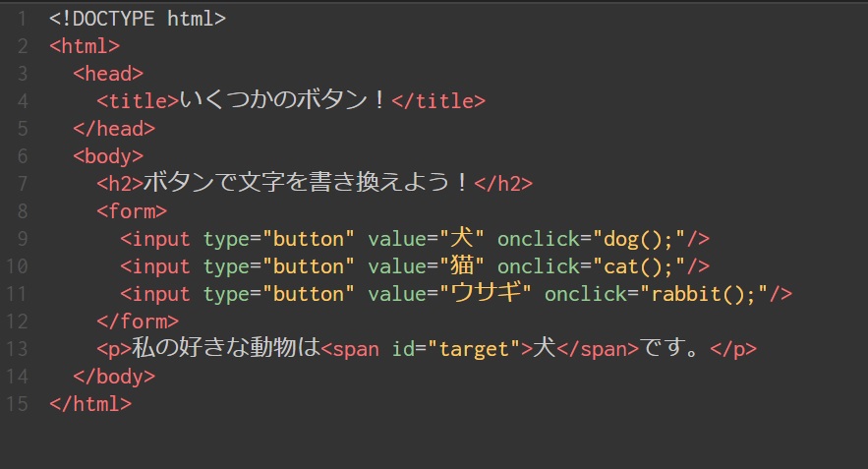Click the cat(); onclick value
Image resolution: width=868 pixels, height=469 pixels.
tap(633, 266)
